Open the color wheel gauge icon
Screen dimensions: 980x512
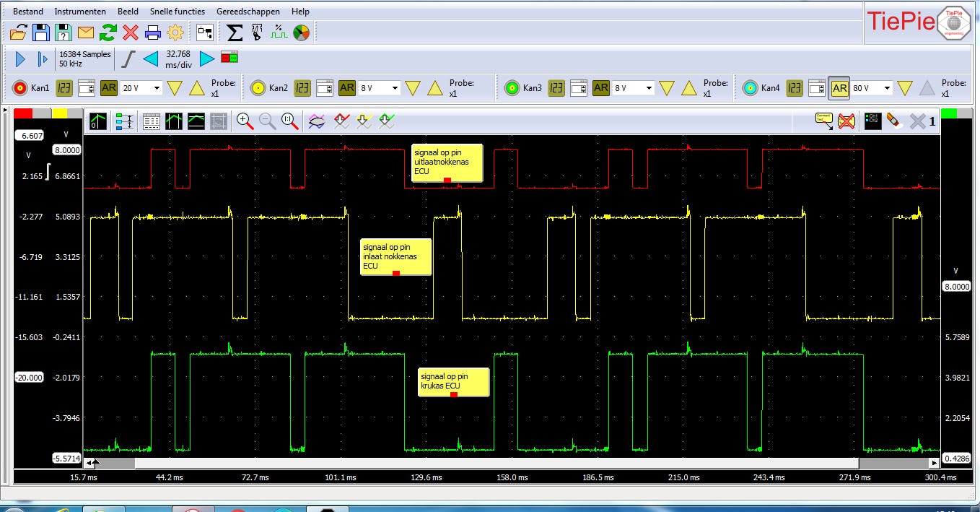pyautogui.click(x=301, y=32)
